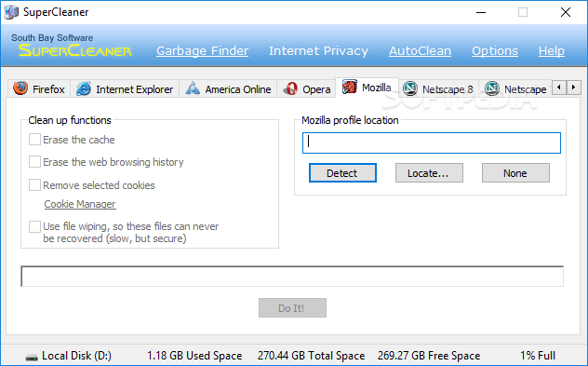
Task: Click the Local Disk drive icon in the status bar
Action: pos(31,357)
